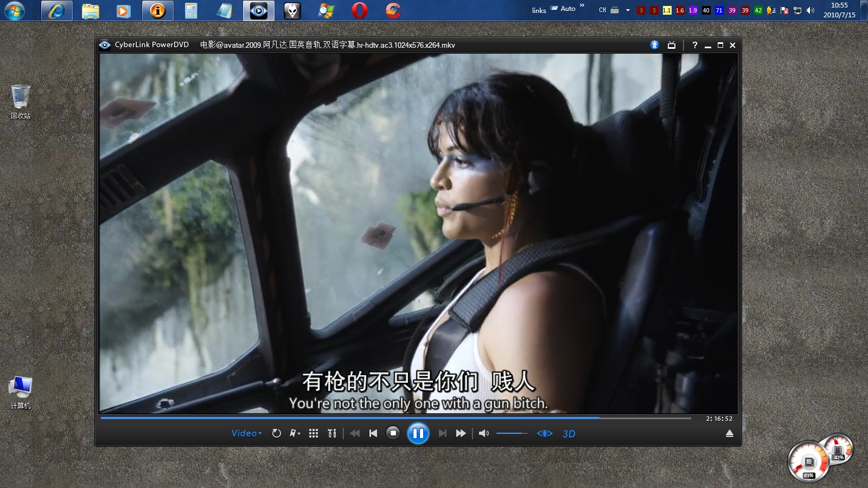Switch to the orange info application in taskbar
Viewport: 868px width, 488px height.
point(158,11)
